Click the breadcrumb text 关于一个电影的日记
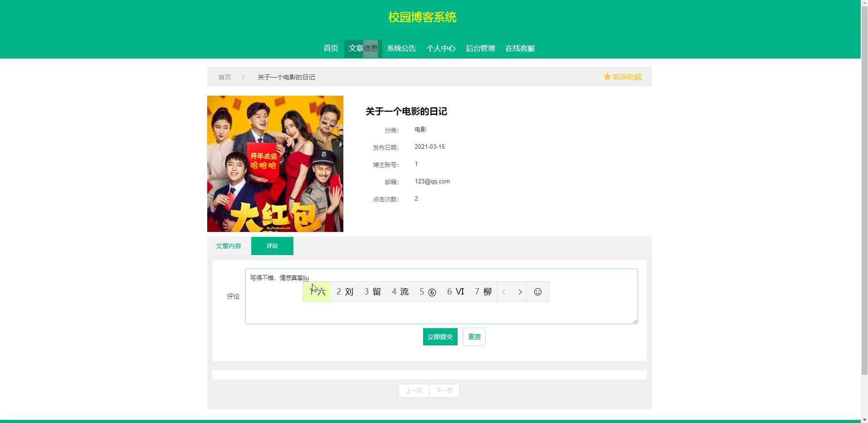 (286, 77)
